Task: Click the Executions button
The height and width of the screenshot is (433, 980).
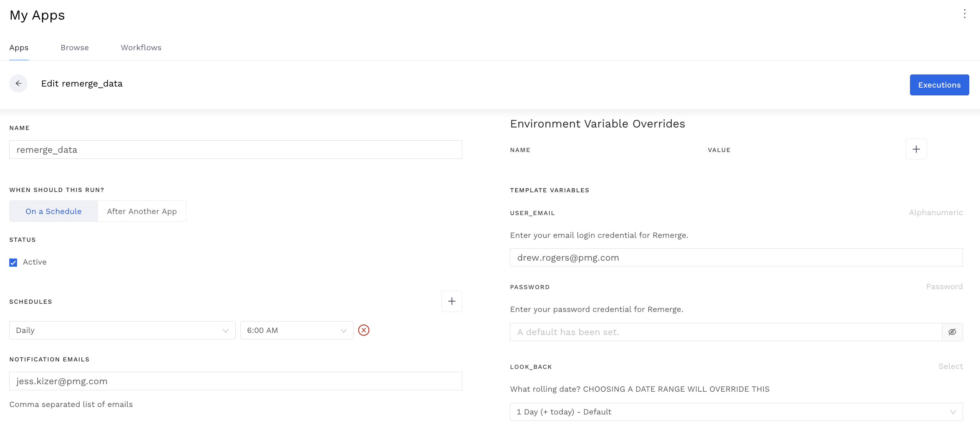Action: click(939, 85)
